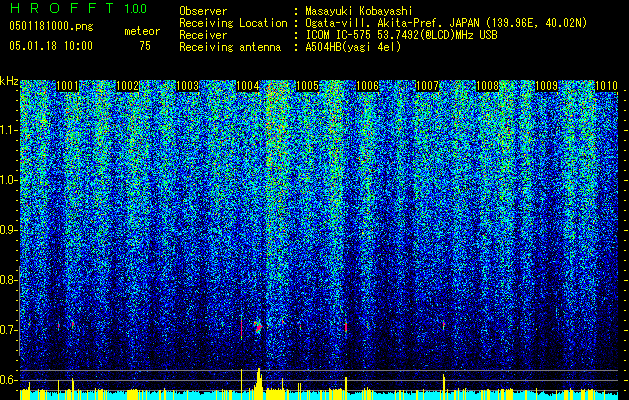
Task: Click the antenna A504HB(yagi 4el) text
Action: point(353,47)
